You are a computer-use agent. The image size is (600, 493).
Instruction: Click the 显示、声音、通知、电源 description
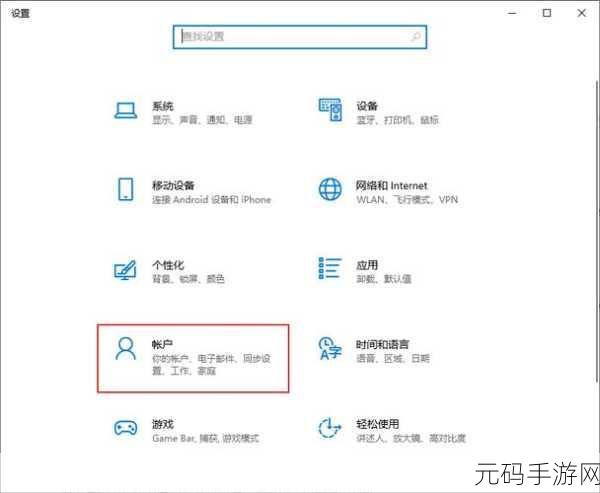point(202,120)
